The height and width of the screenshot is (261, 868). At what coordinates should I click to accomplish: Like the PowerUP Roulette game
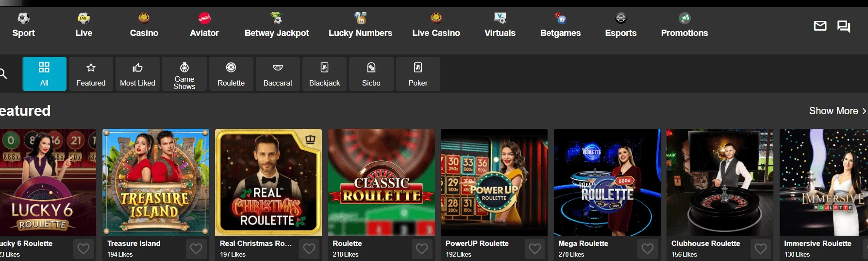click(x=535, y=249)
